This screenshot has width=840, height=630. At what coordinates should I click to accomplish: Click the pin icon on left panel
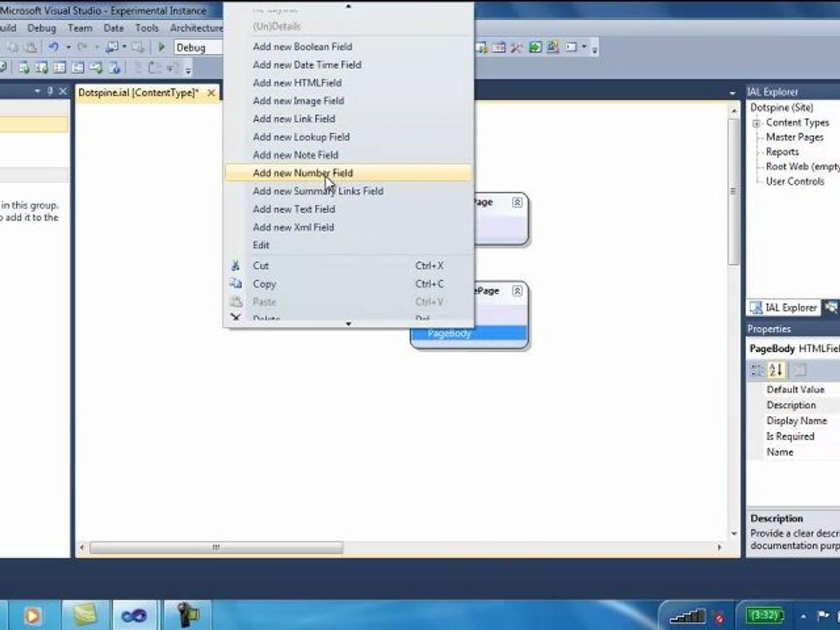point(50,92)
